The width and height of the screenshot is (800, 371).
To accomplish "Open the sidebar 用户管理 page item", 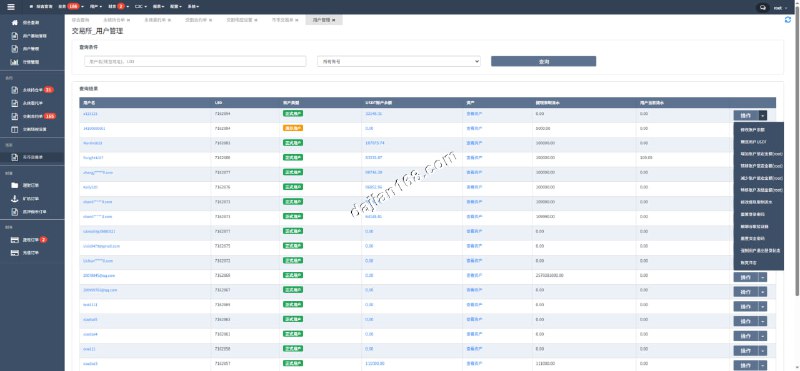I will click(32, 49).
